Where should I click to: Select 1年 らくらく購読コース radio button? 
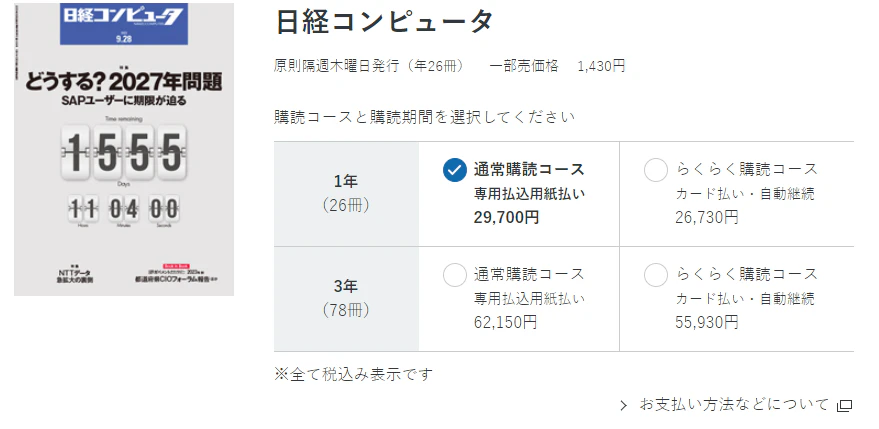point(656,170)
